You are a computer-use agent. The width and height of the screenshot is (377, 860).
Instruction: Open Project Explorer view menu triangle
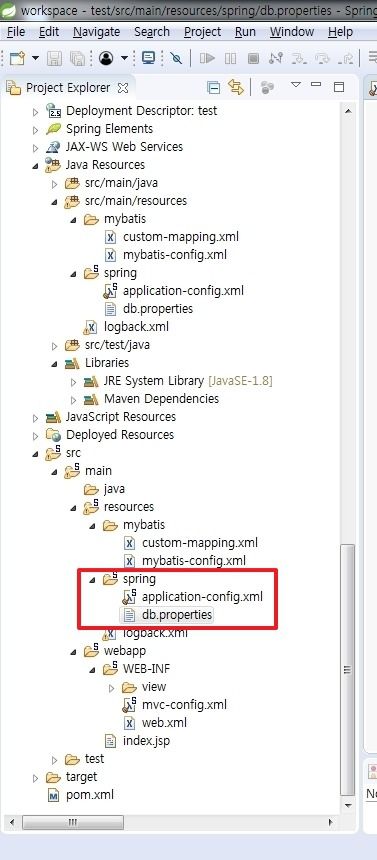tap(296, 84)
